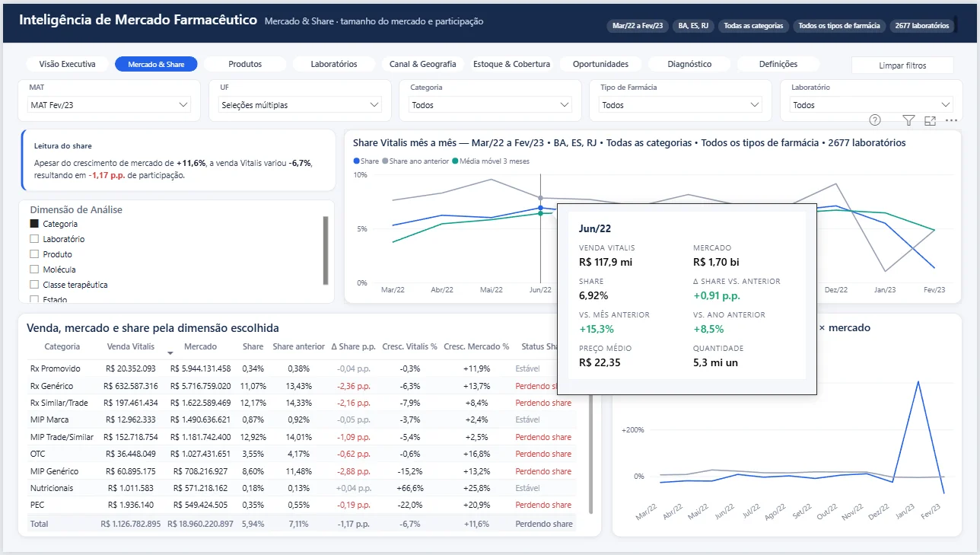Open the help question-mark icon above chart
The image size is (980, 555).
click(x=875, y=120)
